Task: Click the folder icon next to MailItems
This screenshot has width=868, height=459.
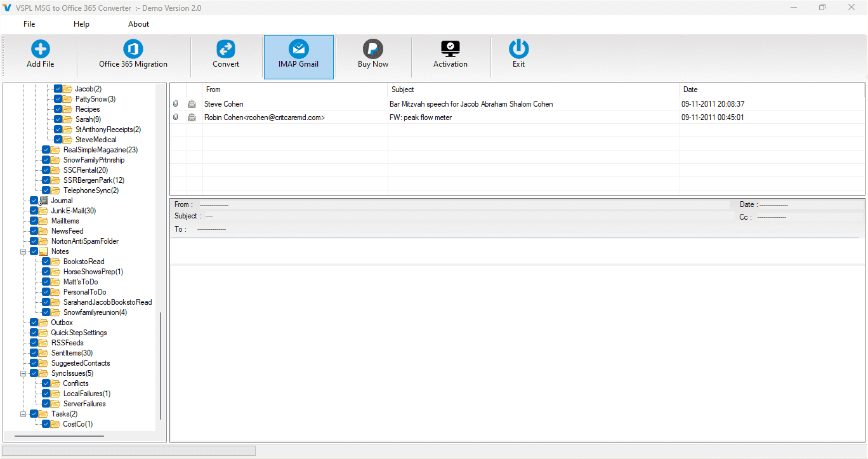Action: [x=44, y=221]
